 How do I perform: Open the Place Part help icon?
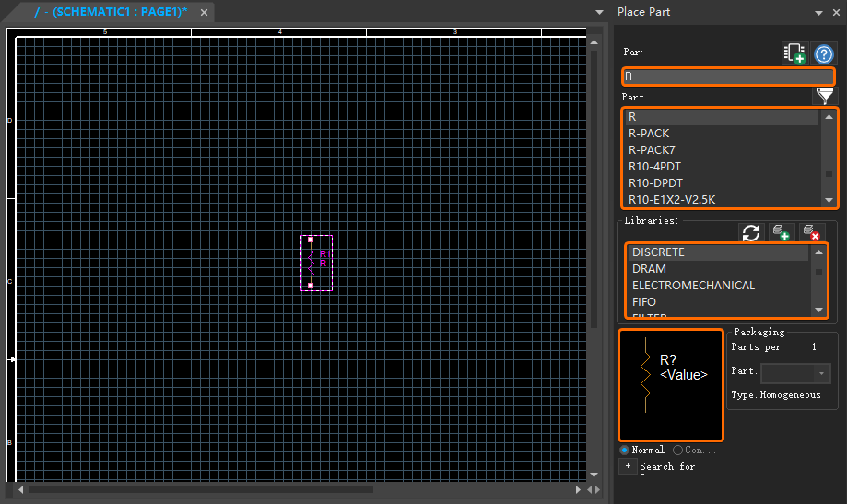pyautogui.click(x=824, y=53)
